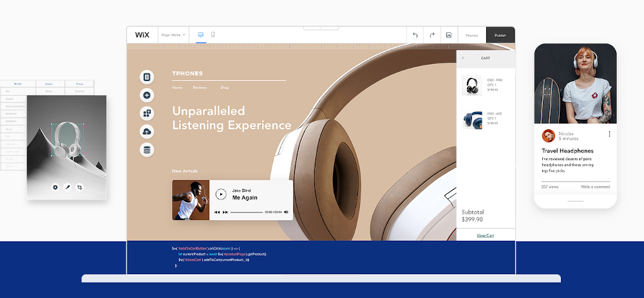Open the Add Apps icon in sidebar
644x298 pixels.
[147, 113]
